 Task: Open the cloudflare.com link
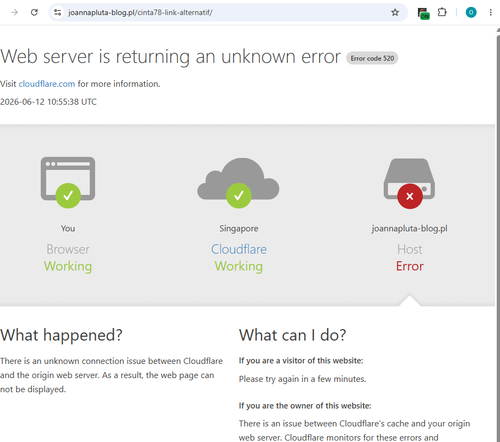tap(47, 84)
